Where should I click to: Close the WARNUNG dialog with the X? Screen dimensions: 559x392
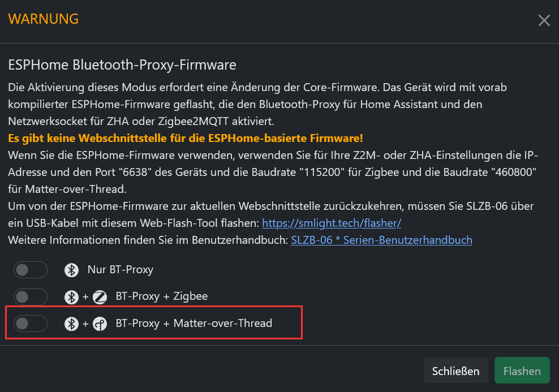tap(544, 20)
